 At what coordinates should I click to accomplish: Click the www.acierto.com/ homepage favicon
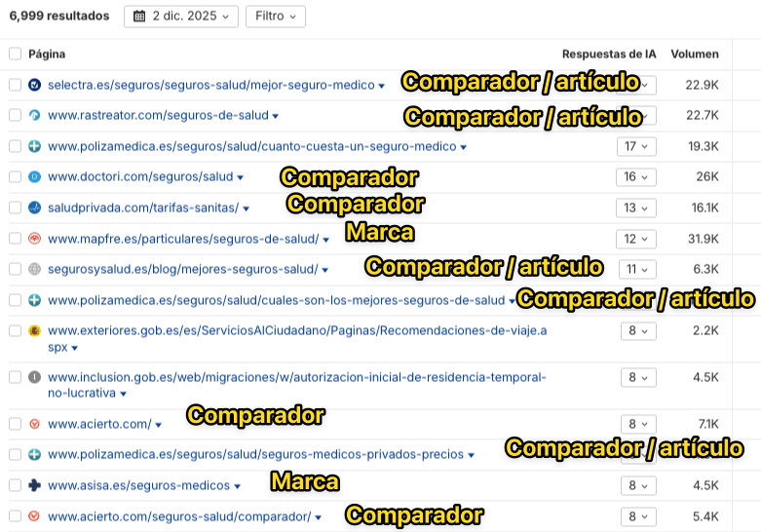34,424
